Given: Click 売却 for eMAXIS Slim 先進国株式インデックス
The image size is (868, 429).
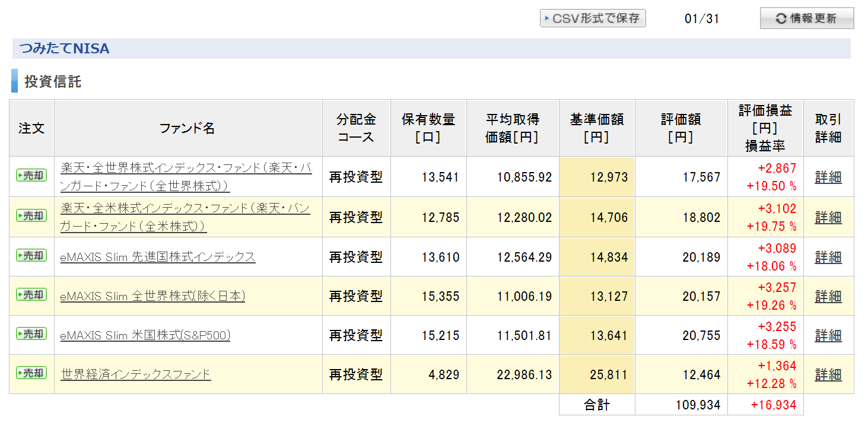Looking at the screenshot, I should tap(31, 256).
